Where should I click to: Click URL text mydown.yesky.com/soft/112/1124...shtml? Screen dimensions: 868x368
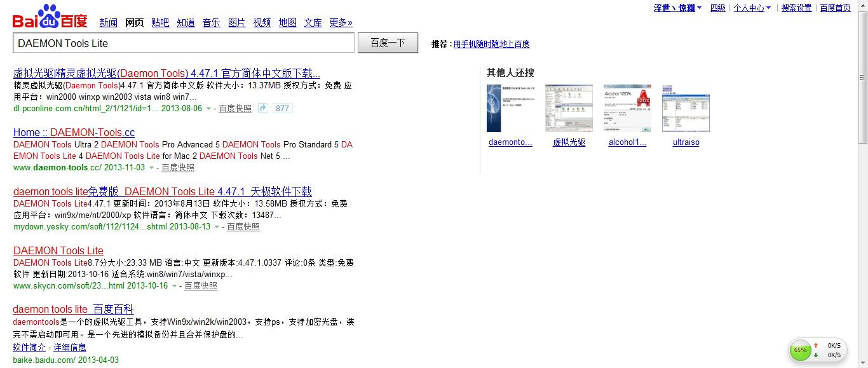tap(90, 227)
